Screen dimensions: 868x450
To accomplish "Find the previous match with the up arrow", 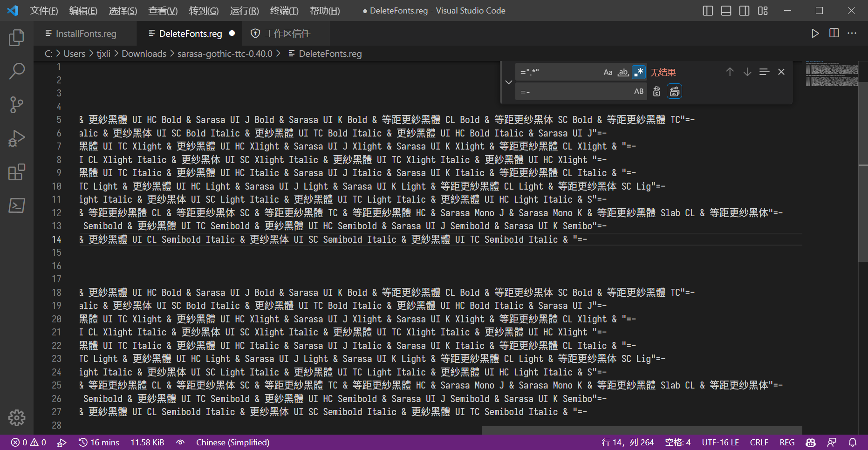I will coord(730,72).
